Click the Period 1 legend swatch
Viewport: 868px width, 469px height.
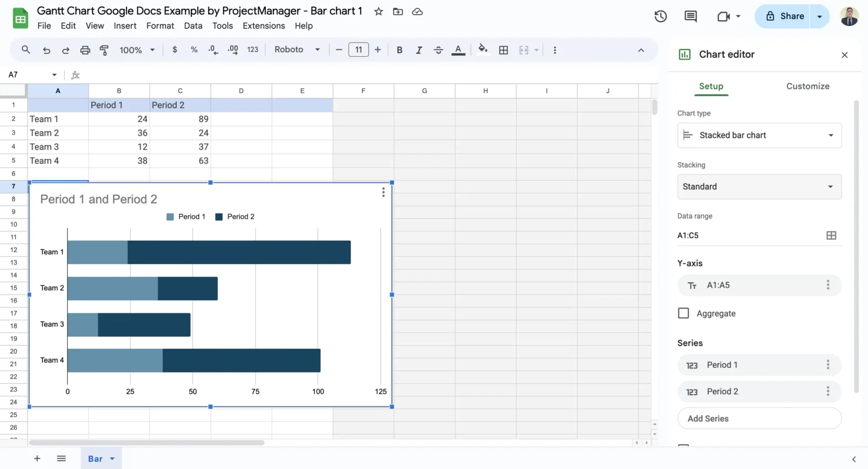tap(170, 217)
